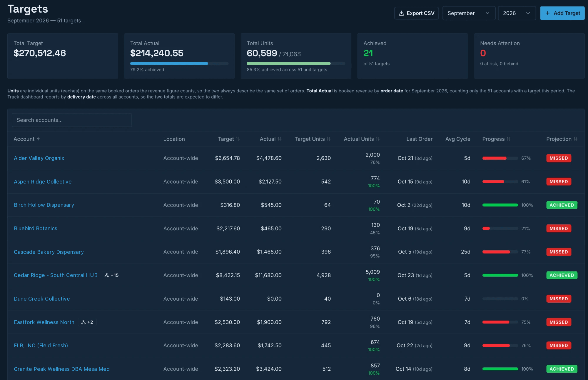Open the Alder Valley Organix account
This screenshot has width=588, height=380.
coord(39,158)
